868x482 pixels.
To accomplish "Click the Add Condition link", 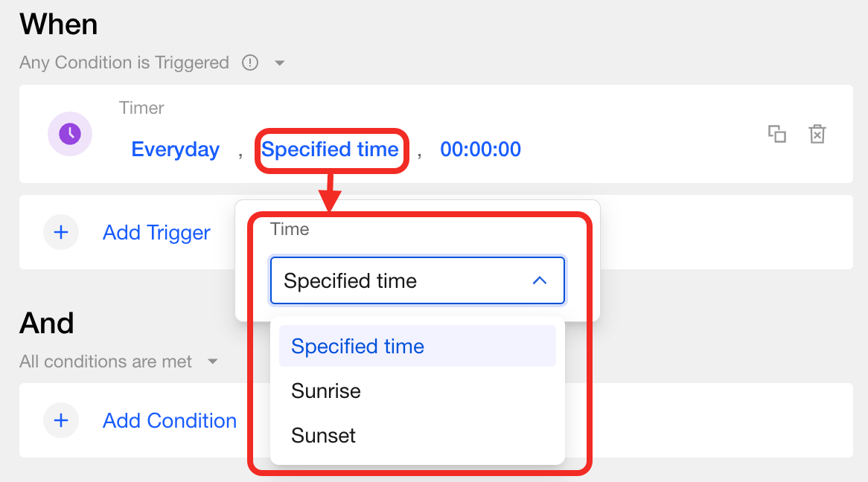I will click(170, 420).
